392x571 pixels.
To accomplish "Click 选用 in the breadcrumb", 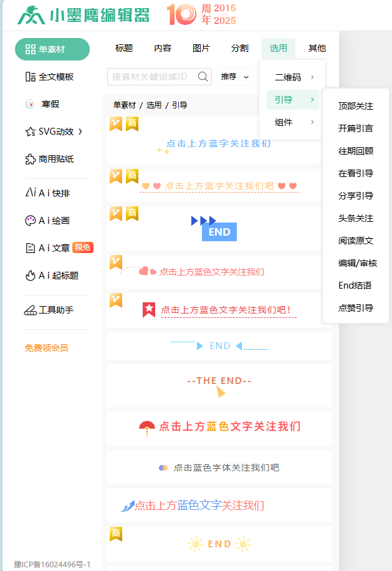I will point(154,105).
